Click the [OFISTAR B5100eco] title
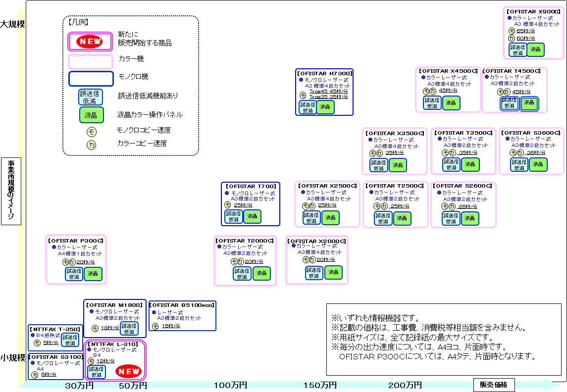The width and height of the screenshot is (567, 392). tap(182, 305)
